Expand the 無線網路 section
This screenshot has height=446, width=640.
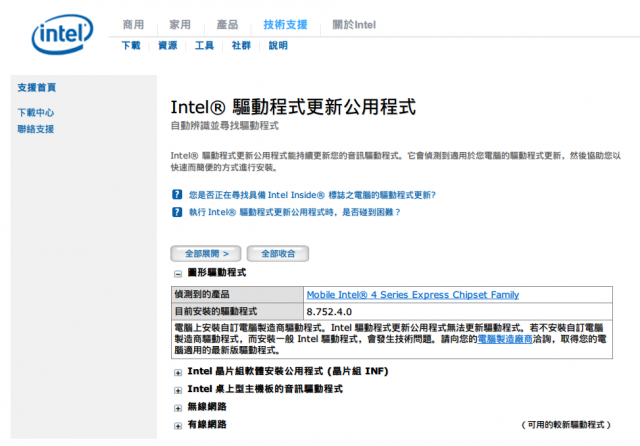(x=178, y=408)
